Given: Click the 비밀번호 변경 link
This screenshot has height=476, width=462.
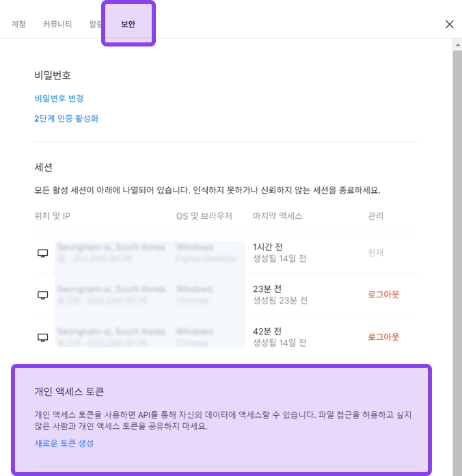Looking at the screenshot, I should (x=59, y=98).
